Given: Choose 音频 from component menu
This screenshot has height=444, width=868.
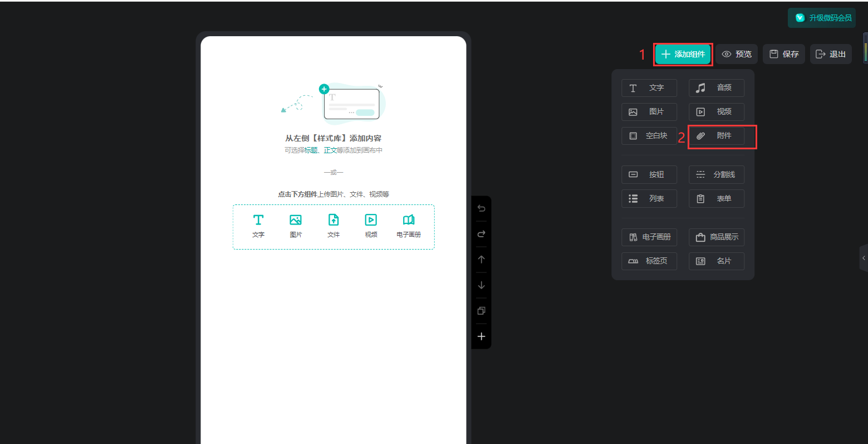Looking at the screenshot, I should click(717, 88).
